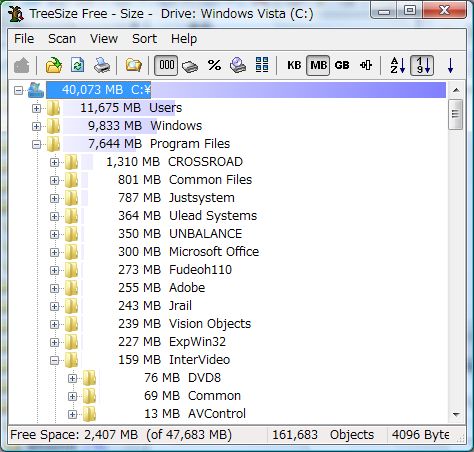The image size is (474, 452).
Task: Open the File menu
Action: point(24,39)
